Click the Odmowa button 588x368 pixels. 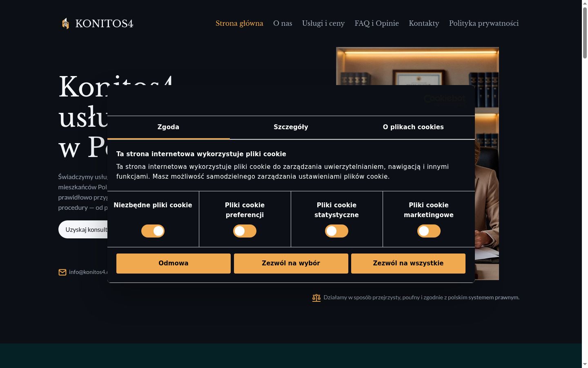click(x=174, y=263)
